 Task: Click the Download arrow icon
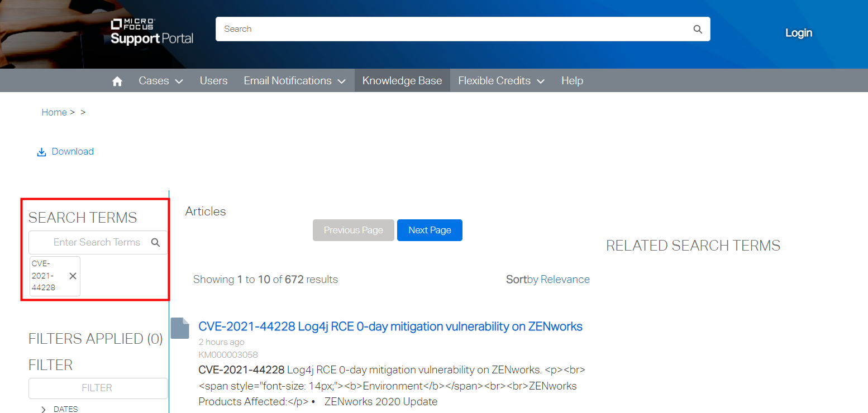click(41, 152)
